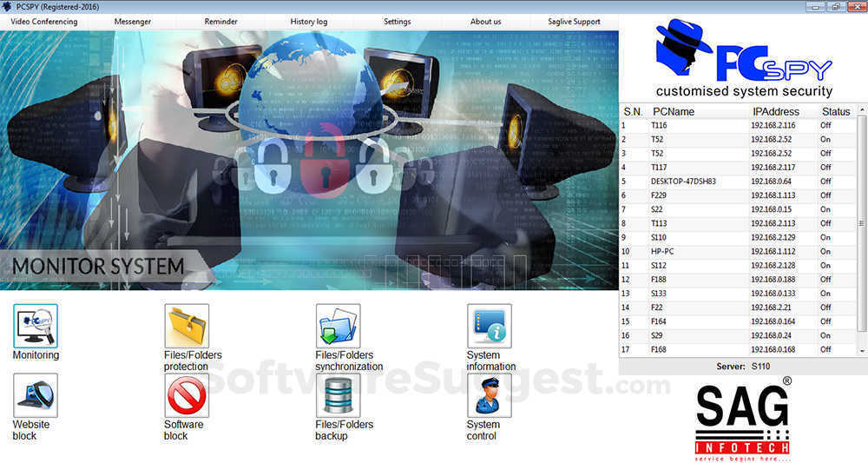Open the Saglive Support menu
The height and width of the screenshot is (463, 868).
574,22
